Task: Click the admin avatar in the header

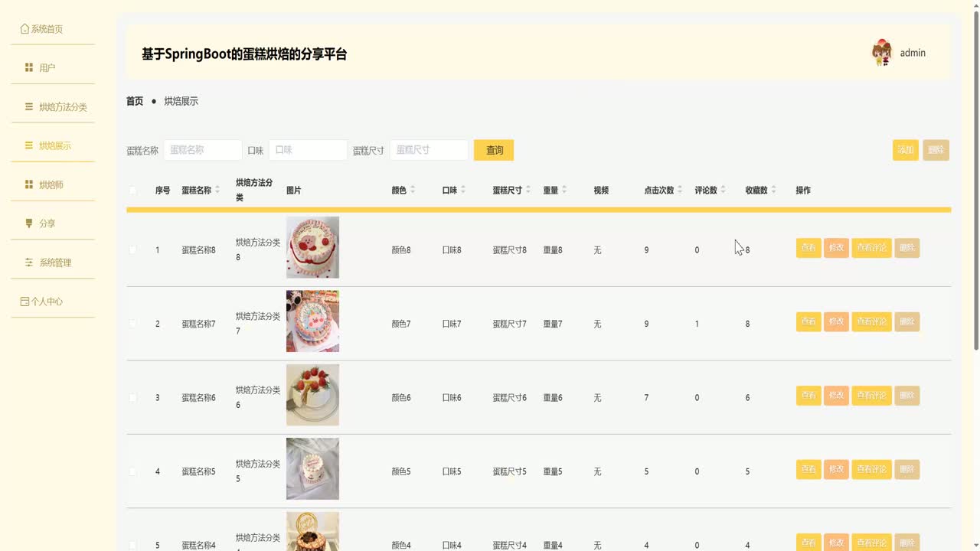Action: point(882,52)
